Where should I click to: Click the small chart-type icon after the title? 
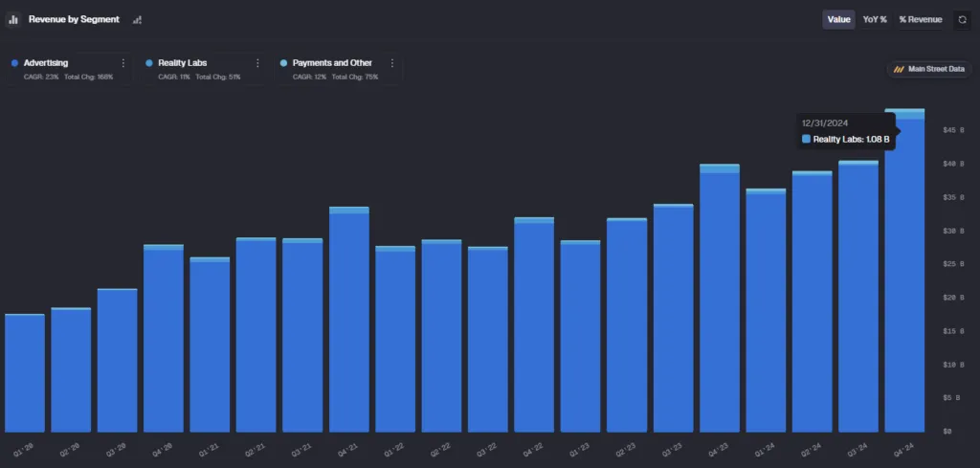point(137,20)
